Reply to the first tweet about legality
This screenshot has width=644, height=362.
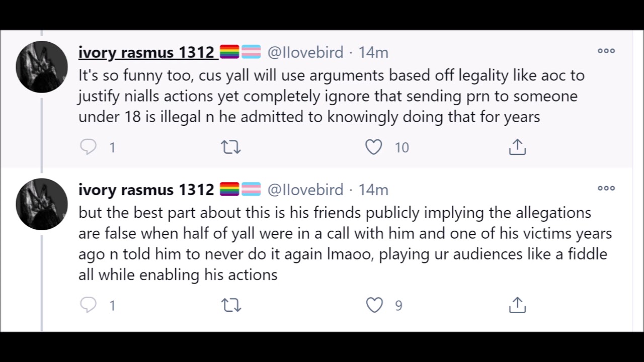[89, 147]
